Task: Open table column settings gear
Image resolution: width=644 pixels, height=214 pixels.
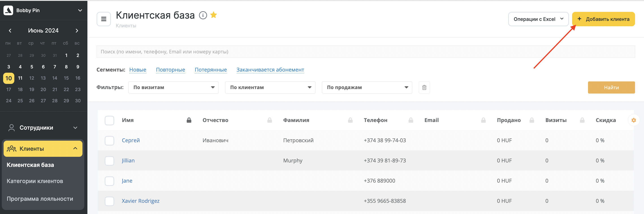Action: (633, 120)
